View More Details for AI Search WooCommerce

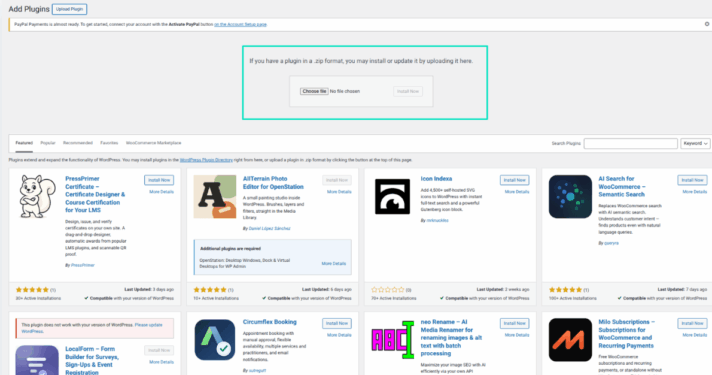pos(695,192)
